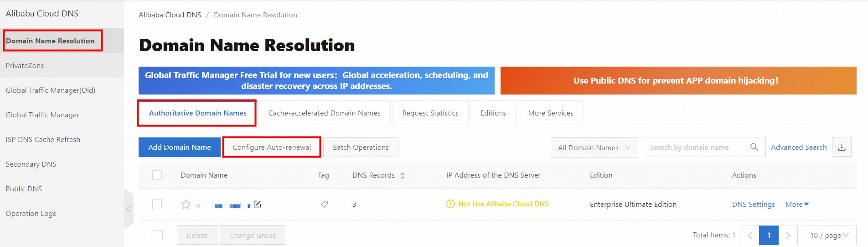Click the search magnifier icon
Image resolution: width=868 pixels, height=247 pixels.
point(754,147)
